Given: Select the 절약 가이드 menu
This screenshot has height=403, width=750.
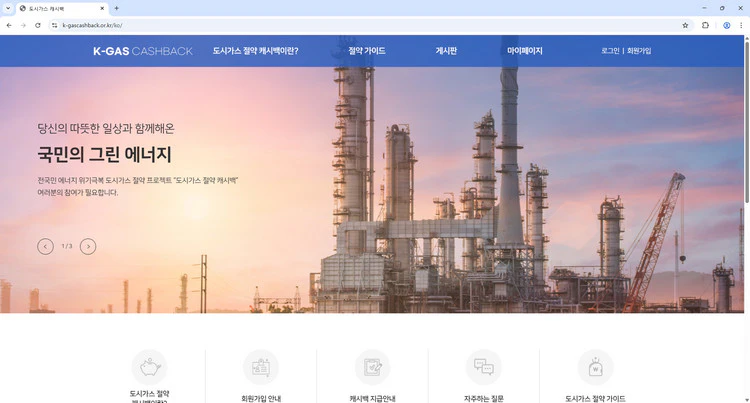Looking at the screenshot, I should pos(367,51).
